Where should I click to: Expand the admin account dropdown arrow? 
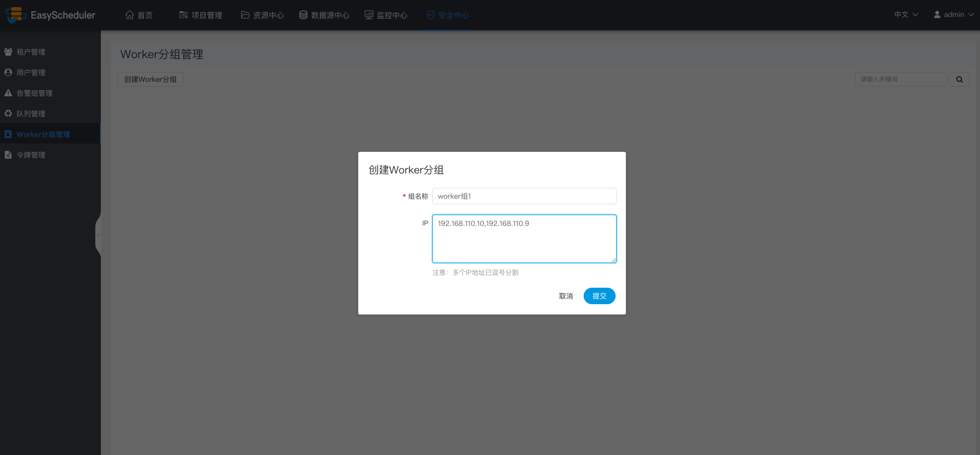click(971, 14)
